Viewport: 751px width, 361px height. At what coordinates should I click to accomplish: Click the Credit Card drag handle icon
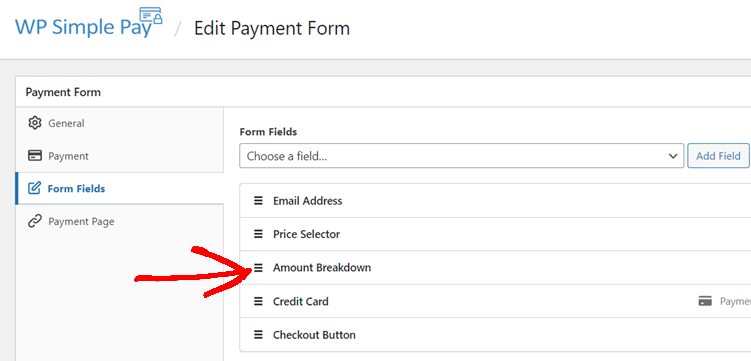[x=258, y=301]
